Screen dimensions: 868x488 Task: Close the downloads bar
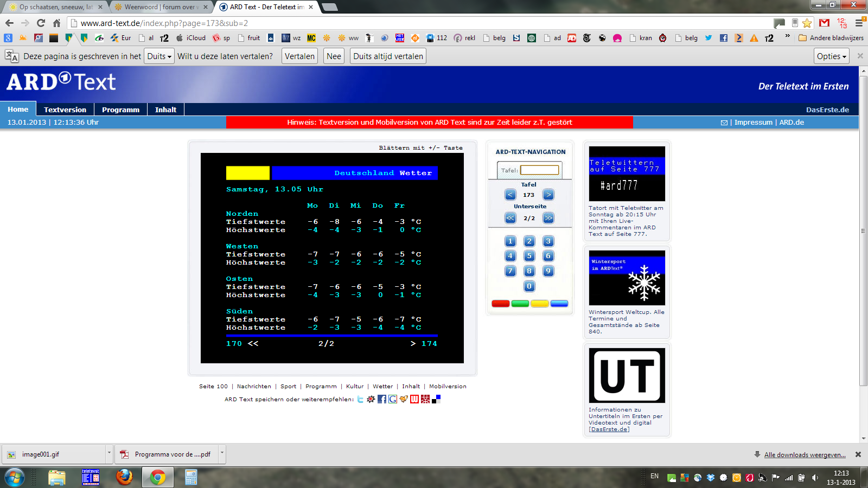click(x=858, y=454)
